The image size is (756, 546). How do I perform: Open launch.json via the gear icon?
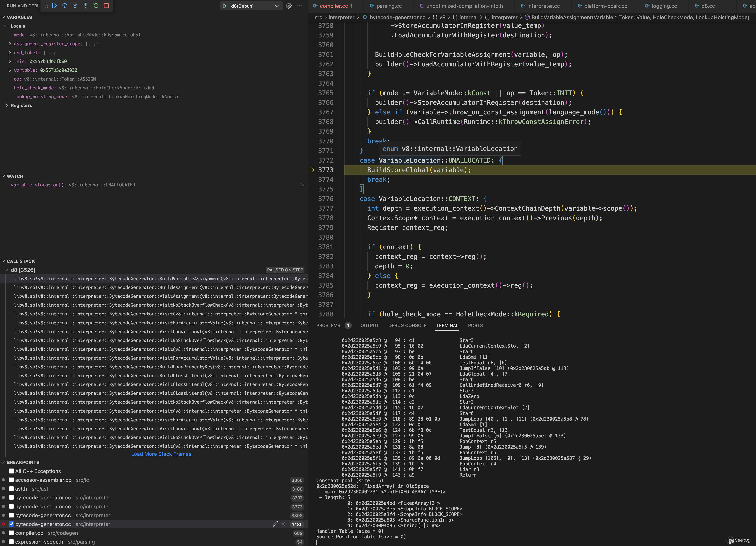click(x=289, y=6)
